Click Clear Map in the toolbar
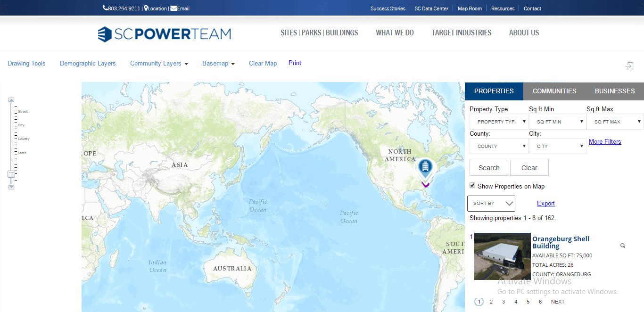This screenshot has width=644, height=312. [x=263, y=64]
